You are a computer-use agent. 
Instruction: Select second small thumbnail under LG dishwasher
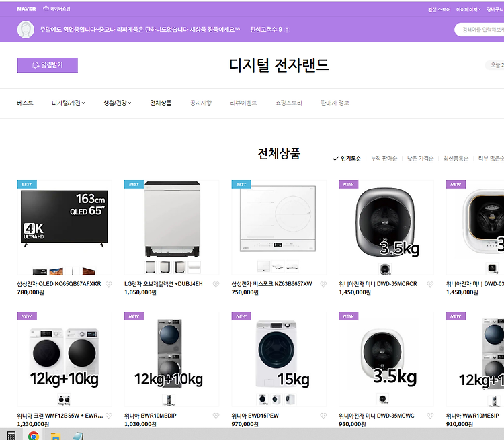165,267
